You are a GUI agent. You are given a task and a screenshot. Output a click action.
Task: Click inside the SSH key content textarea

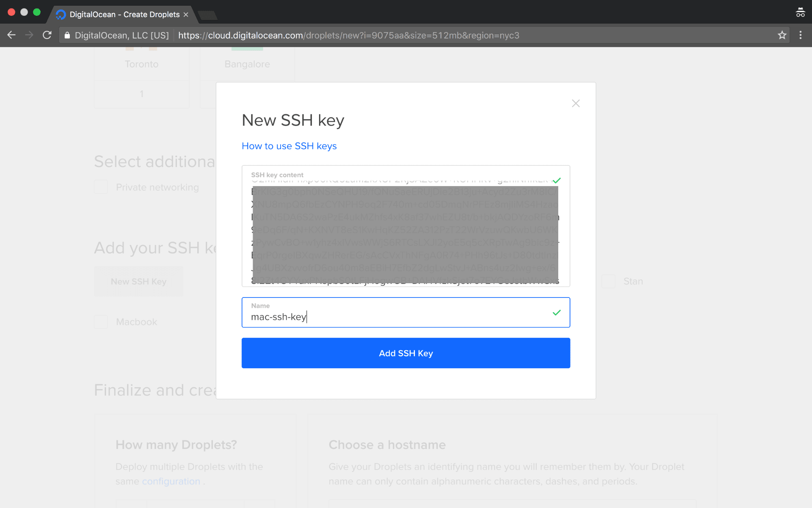[406, 226]
